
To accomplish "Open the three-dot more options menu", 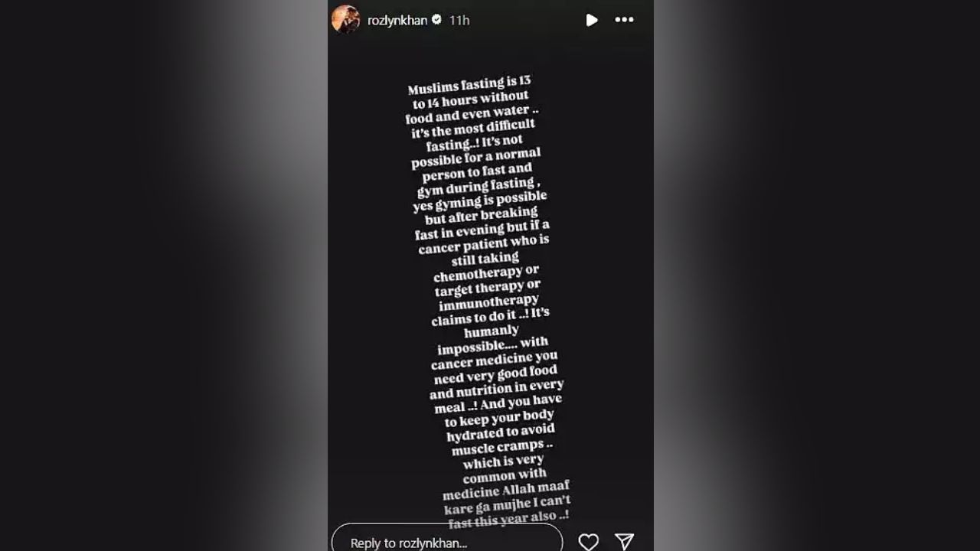I will 625,20.
